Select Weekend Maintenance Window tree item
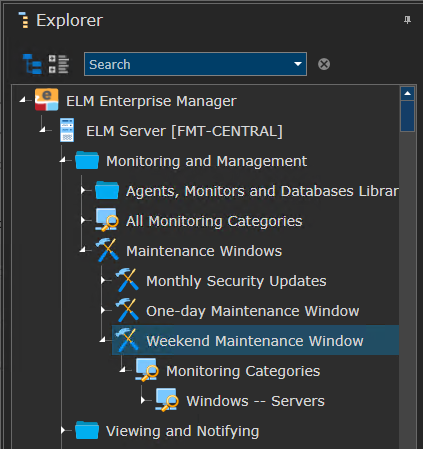The image size is (423, 449). pos(255,340)
